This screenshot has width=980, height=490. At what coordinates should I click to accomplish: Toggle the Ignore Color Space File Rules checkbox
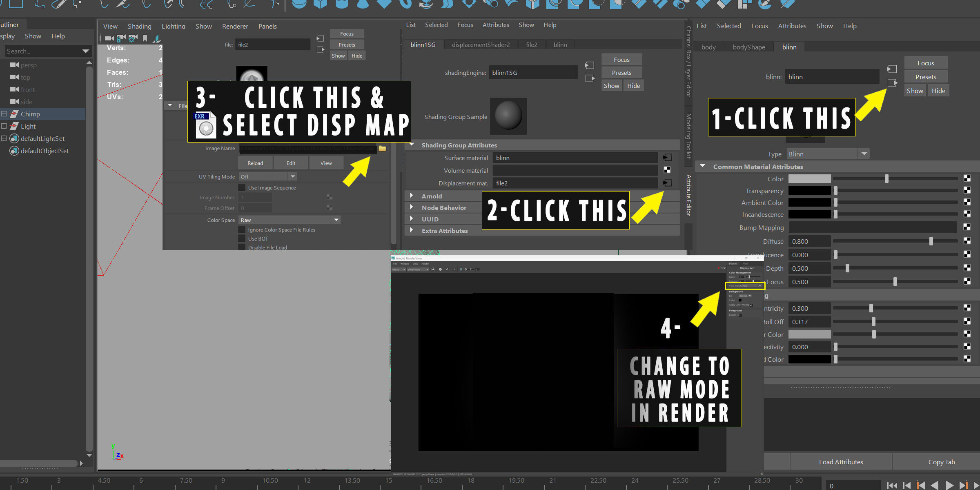coord(242,230)
